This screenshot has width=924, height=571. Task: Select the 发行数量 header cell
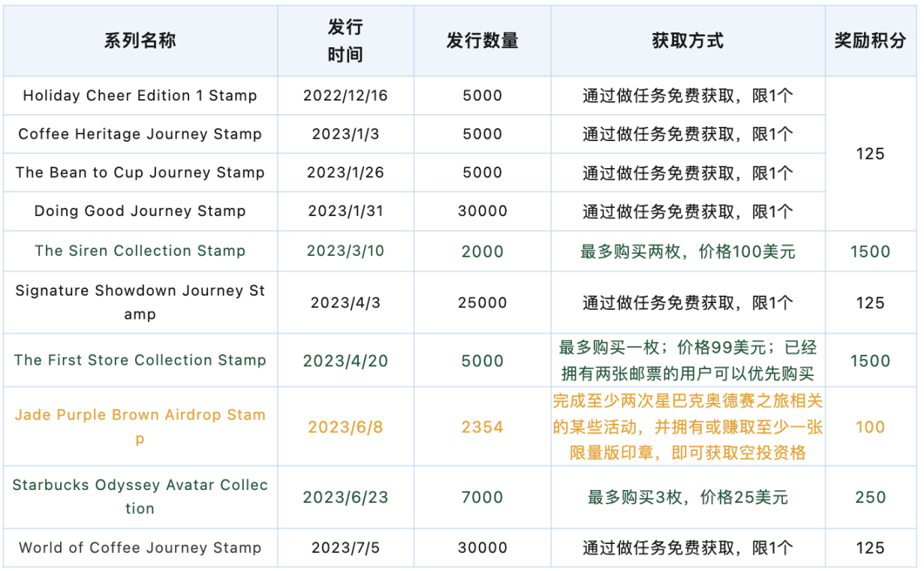482,41
